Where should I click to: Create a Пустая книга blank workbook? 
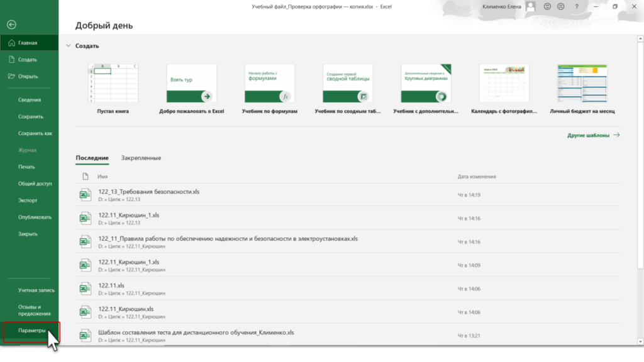[113, 89]
